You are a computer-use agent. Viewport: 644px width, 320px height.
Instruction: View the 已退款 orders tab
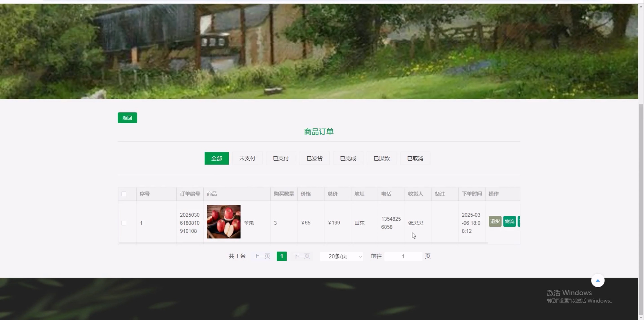coord(382,158)
